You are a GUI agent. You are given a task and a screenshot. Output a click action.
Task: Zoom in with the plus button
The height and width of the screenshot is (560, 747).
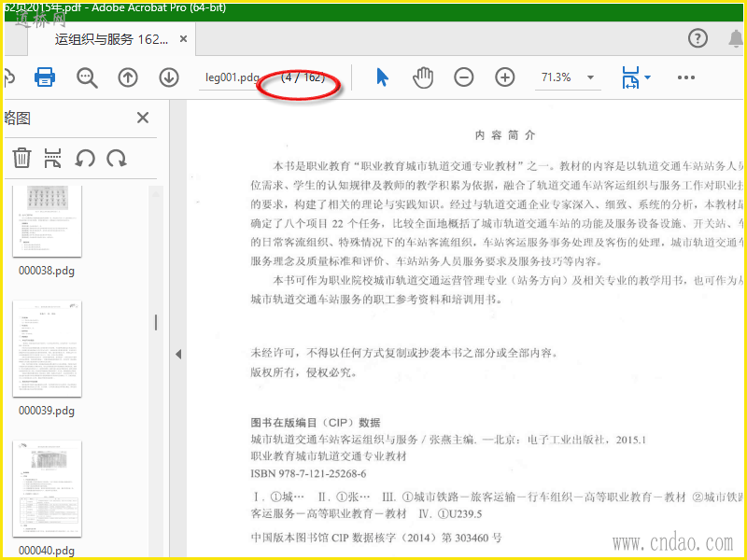point(504,77)
